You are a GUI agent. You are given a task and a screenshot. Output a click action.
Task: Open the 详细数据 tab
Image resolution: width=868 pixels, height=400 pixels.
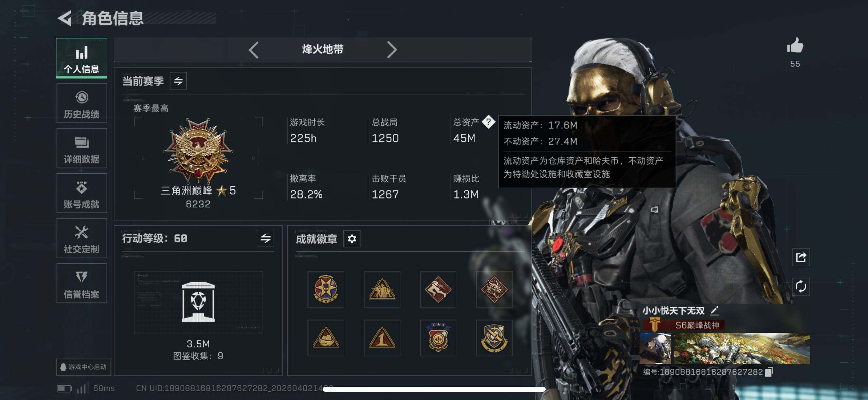click(x=82, y=148)
